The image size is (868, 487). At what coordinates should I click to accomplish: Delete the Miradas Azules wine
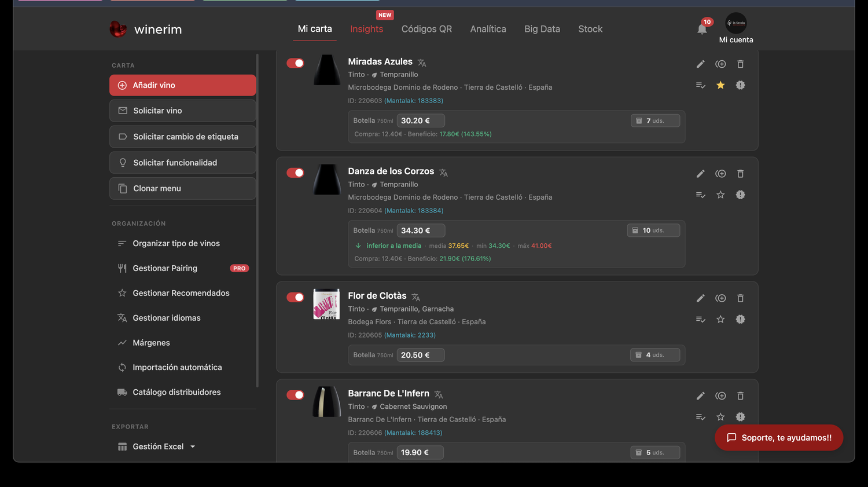click(x=740, y=64)
